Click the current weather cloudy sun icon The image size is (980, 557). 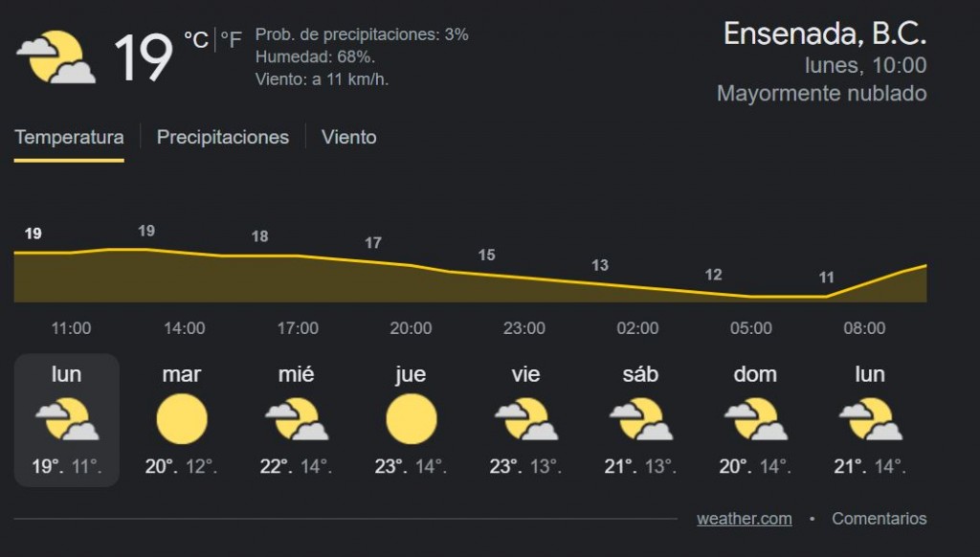[56, 56]
